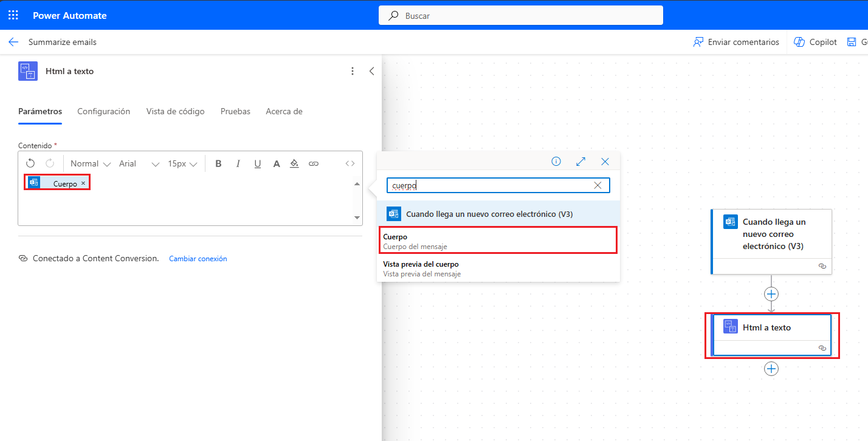Open the Copilot pane
868x441 pixels.
coord(816,42)
